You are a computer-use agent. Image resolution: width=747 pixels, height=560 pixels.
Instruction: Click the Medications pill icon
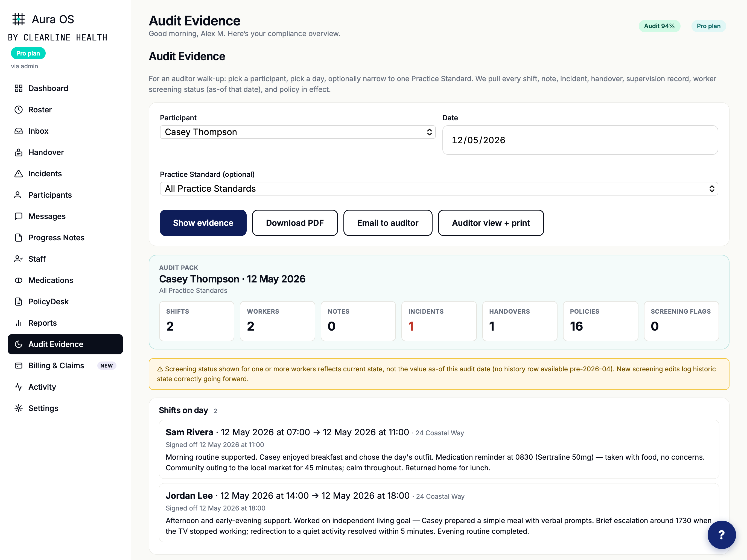[x=19, y=280]
